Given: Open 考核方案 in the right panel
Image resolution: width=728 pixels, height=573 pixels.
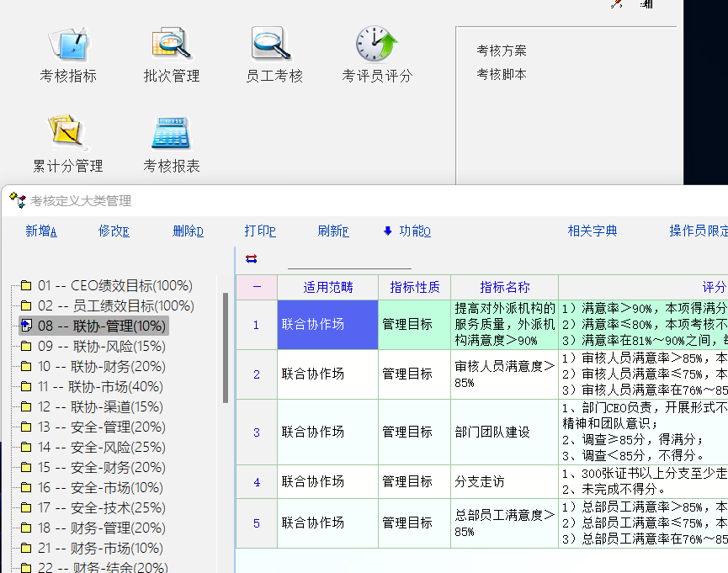Looking at the screenshot, I should coord(502,50).
